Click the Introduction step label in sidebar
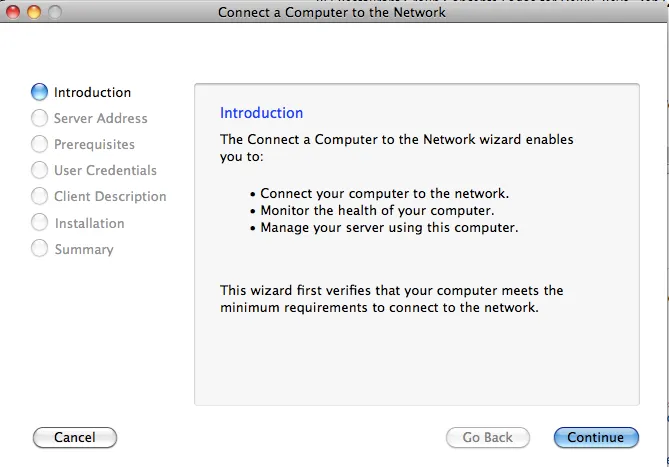Viewport: 669px width, 467px height. [x=92, y=92]
